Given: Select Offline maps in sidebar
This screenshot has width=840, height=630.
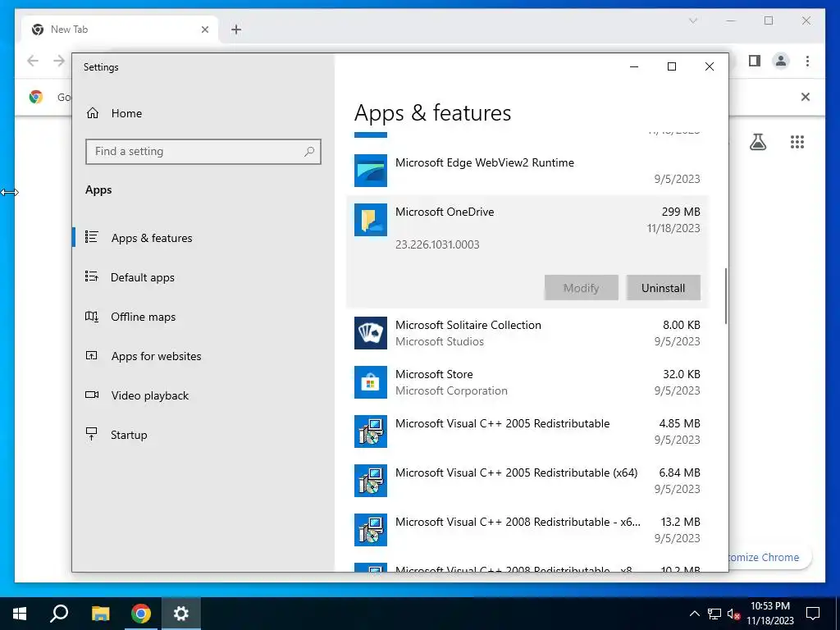Looking at the screenshot, I should click(x=203, y=317).
